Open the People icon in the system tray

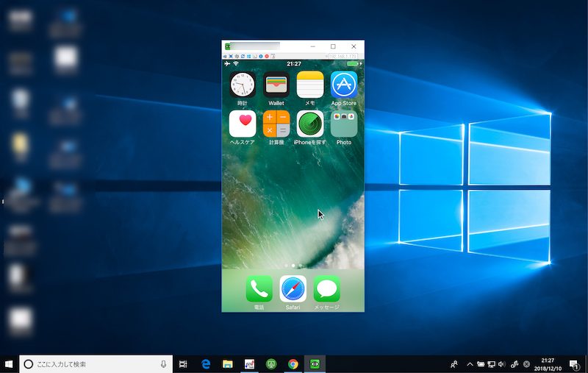pyautogui.click(x=454, y=364)
